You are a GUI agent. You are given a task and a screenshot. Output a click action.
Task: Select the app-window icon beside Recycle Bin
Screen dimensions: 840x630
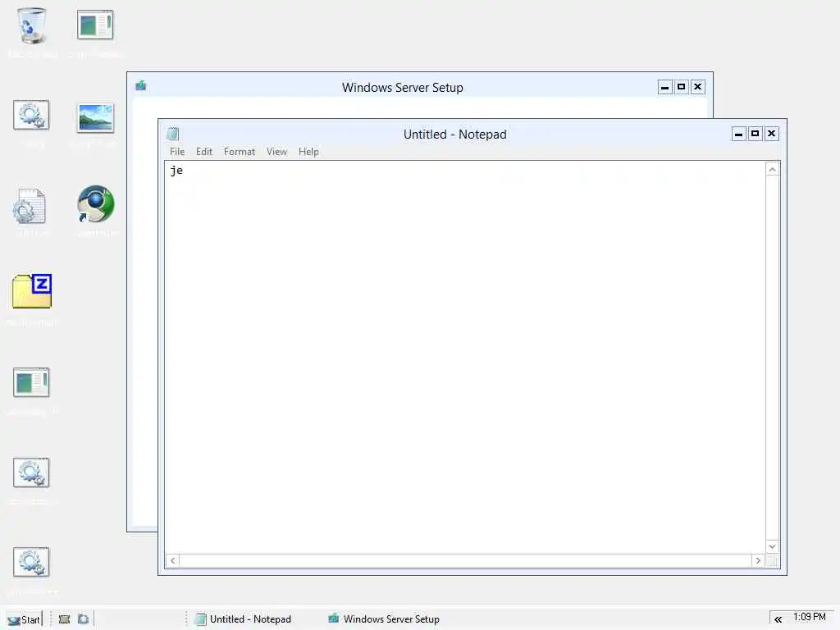(95, 25)
